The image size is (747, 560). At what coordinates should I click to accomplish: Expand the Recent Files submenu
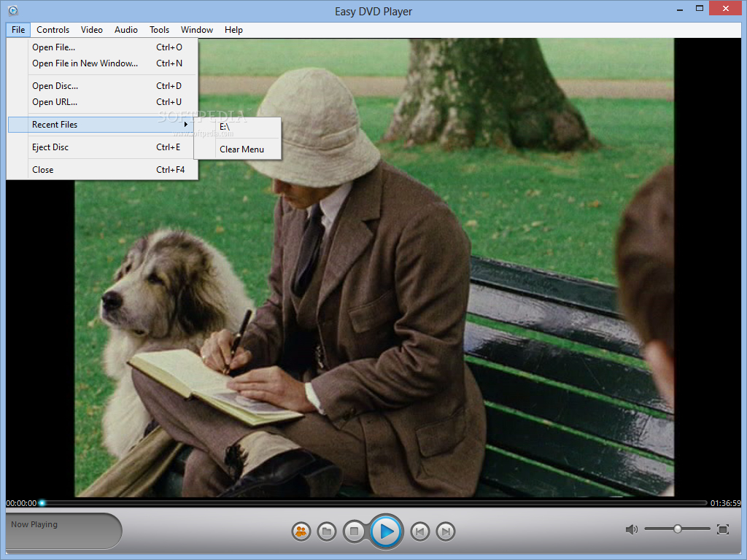click(102, 124)
